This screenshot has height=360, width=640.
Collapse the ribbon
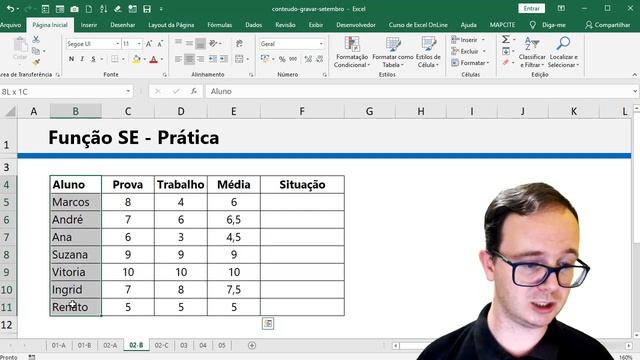pos(634,75)
